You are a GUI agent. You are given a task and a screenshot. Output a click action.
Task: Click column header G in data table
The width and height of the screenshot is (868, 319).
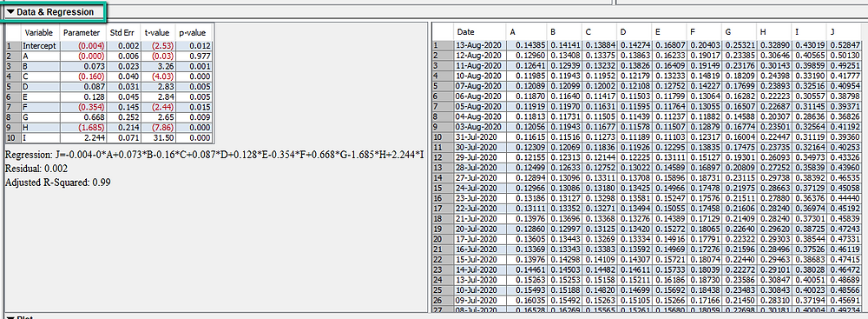[738, 32]
